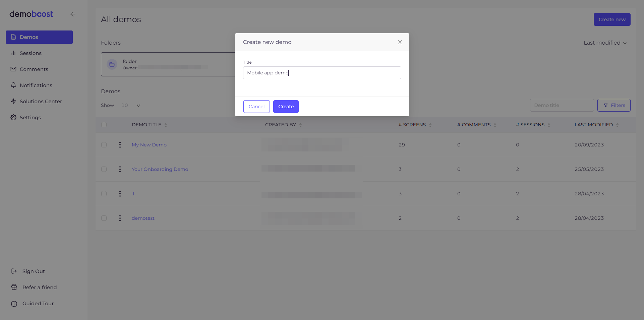This screenshot has height=320, width=644.
Task: Switch to the Sessions section
Action: [31, 53]
